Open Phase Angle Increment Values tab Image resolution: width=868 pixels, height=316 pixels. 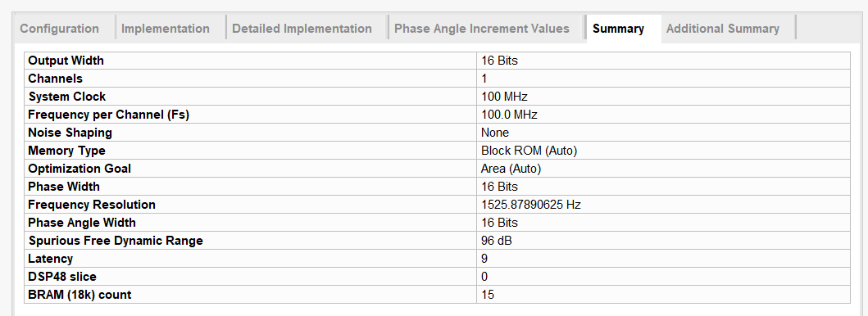482,29
